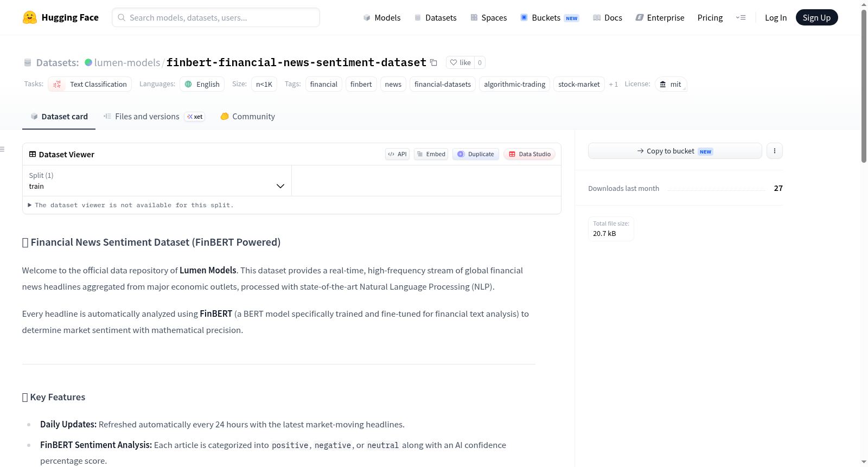
Task: Switch to the Files and versions tab
Action: [154, 116]
